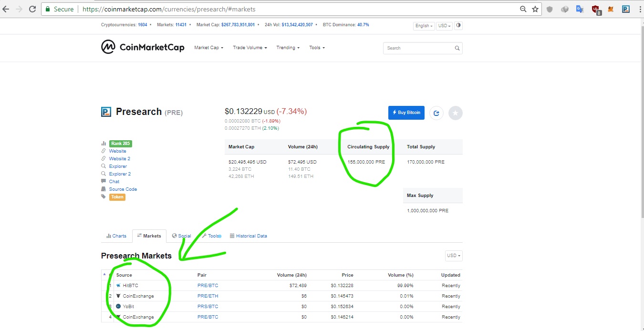
Task: Click the browser forward arrow
Action: point(19,9)
